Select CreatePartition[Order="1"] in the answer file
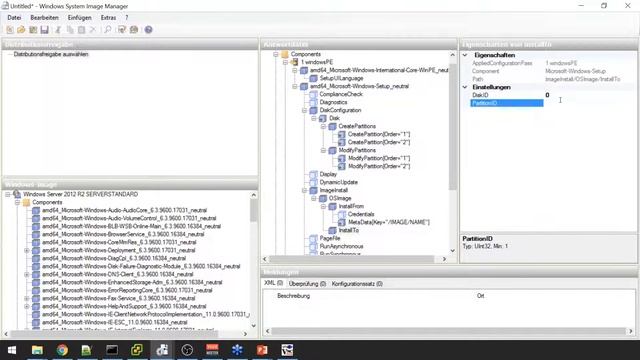640x360 pixels. (379, 134)
